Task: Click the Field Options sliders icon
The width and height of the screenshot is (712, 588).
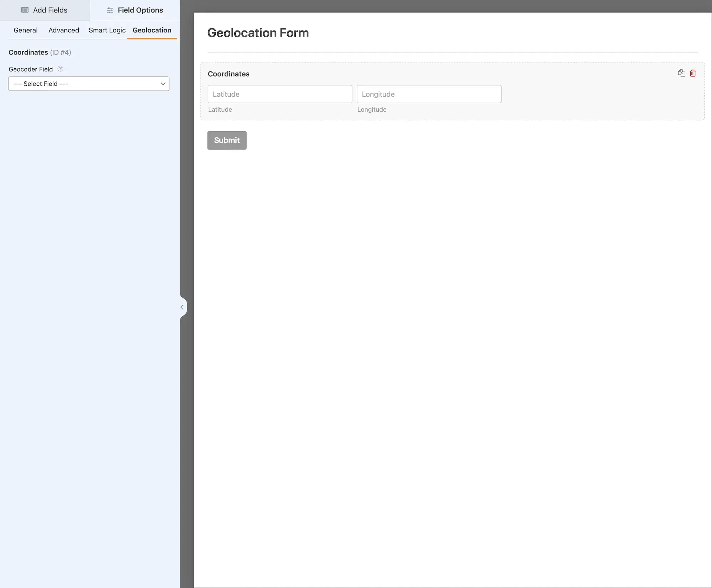Action: click(x=110, y=10)
